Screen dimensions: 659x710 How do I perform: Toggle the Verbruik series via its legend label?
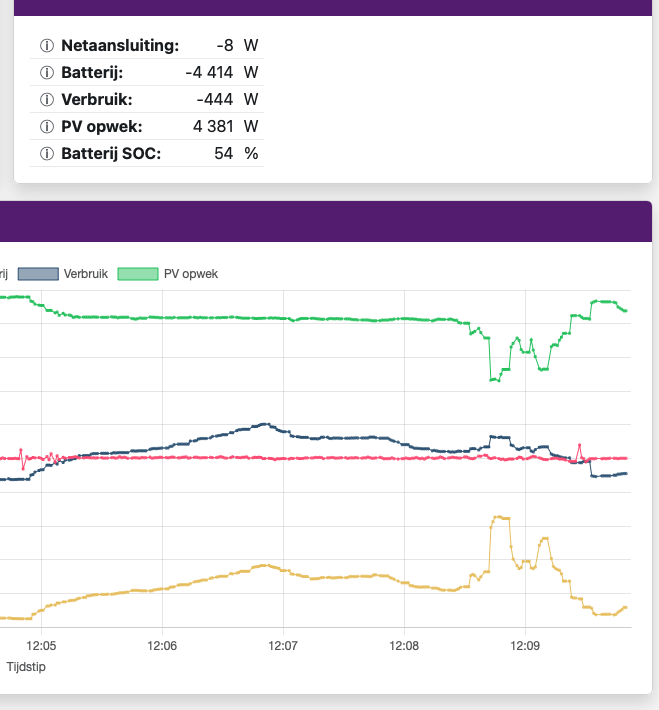tap(85, 274)
